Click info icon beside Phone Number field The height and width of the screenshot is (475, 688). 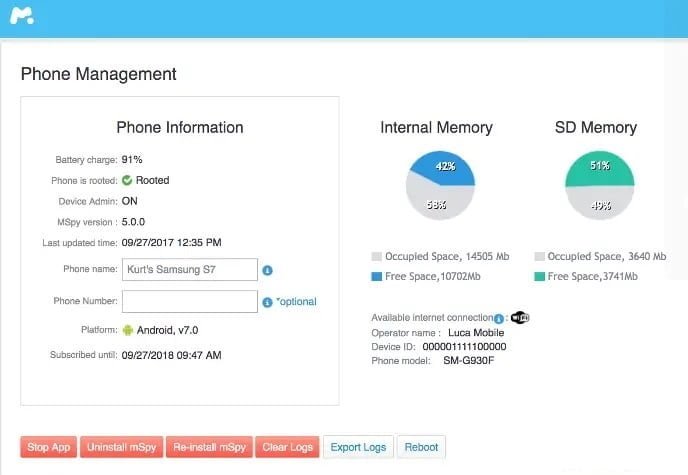tap(267, 302)
